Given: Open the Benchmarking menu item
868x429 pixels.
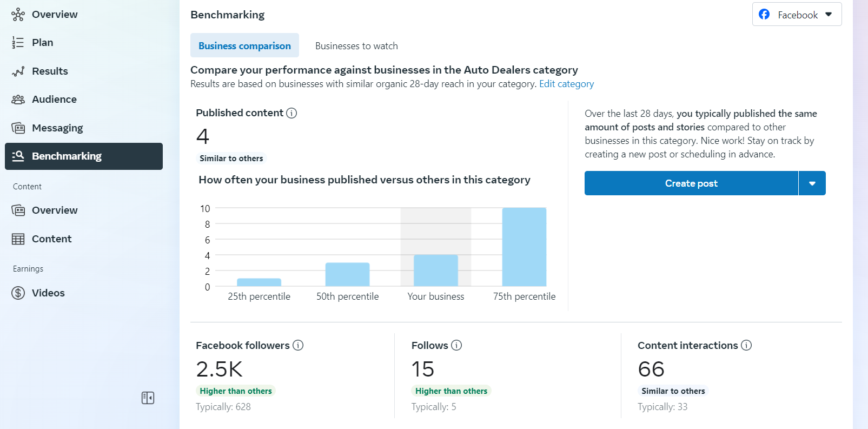Looking at the screenshot, I should pyautogui.click(x=84, y=156).
